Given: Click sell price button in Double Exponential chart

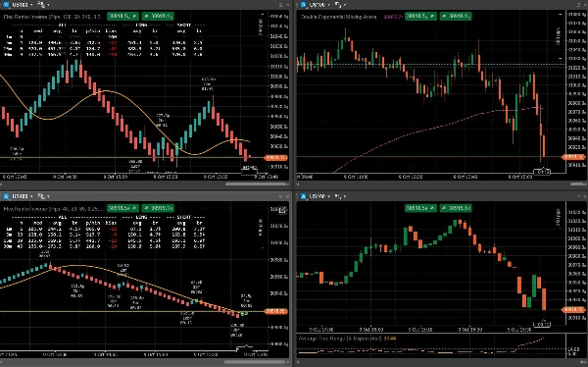Looking at the screenshot, I should tap(420, 16).
